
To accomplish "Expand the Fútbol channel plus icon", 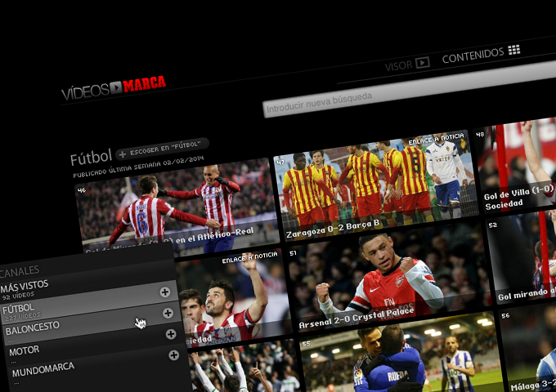I will tap(168, 313).
